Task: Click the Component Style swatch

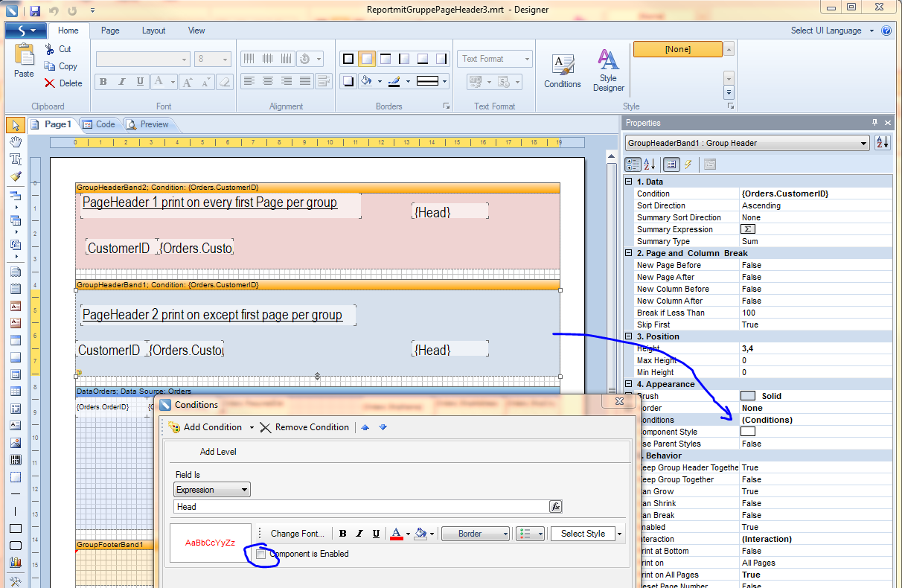Action: coord(749,432)
